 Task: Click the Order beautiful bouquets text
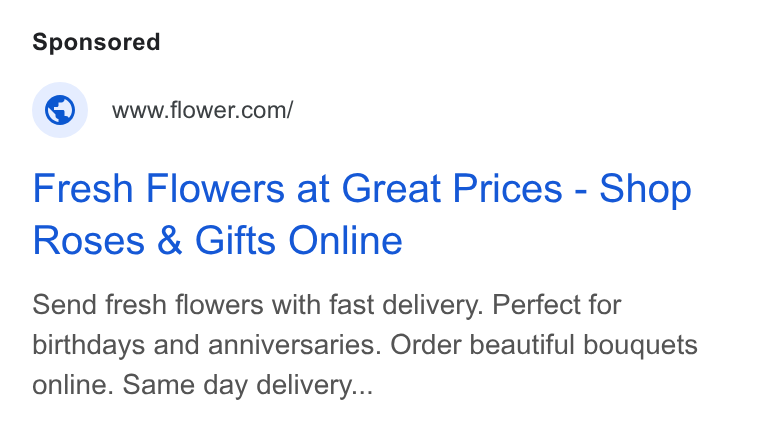click(544, 346)
